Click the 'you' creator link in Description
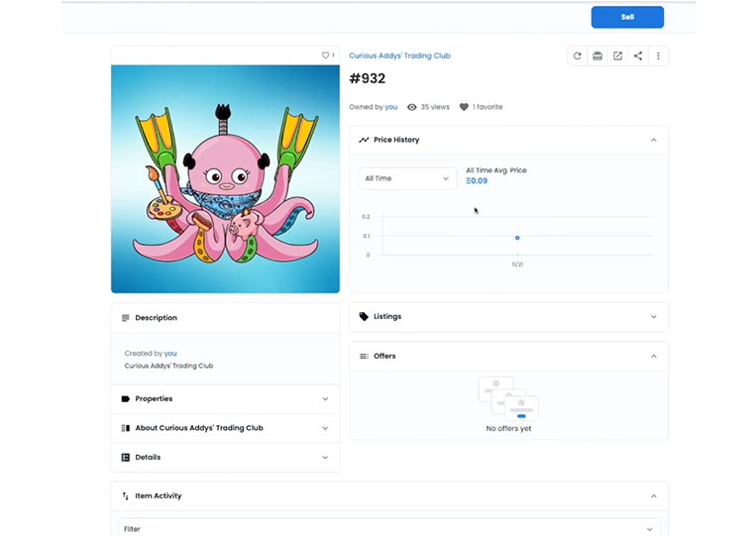756x536 pixels. [170, 354]
